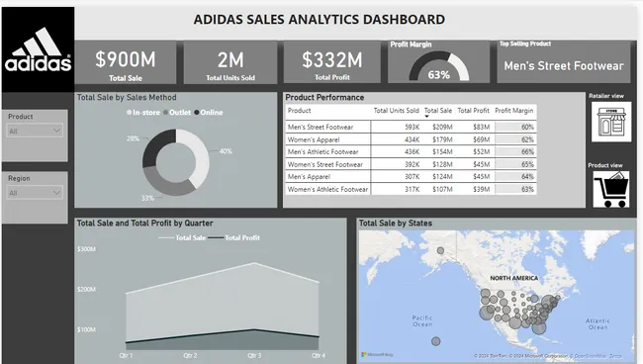Open the Product slicer dropdown
This screenshot has width=643, height=364.
(x=35, y=131)
